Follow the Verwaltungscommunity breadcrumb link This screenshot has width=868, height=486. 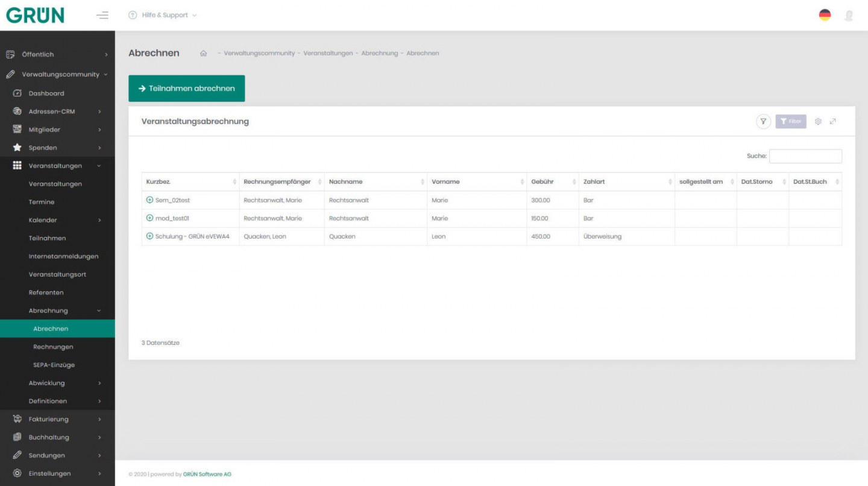click(259, 53)
